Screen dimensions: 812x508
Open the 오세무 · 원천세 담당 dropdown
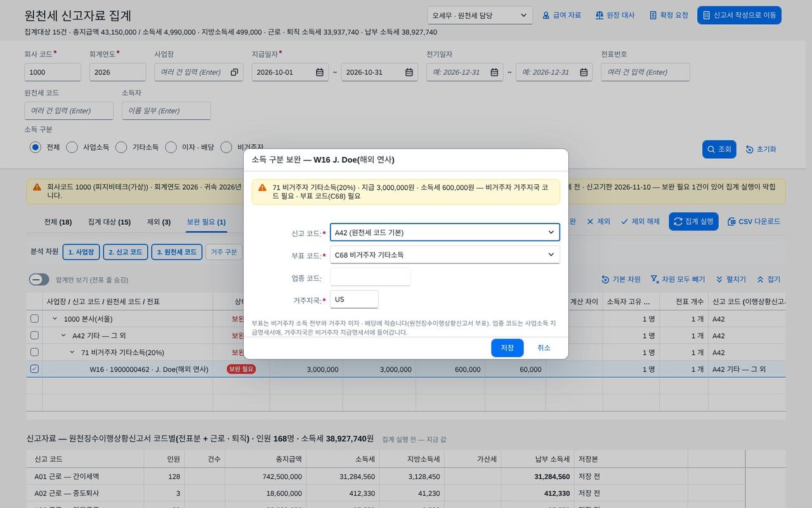pos(480,15)
